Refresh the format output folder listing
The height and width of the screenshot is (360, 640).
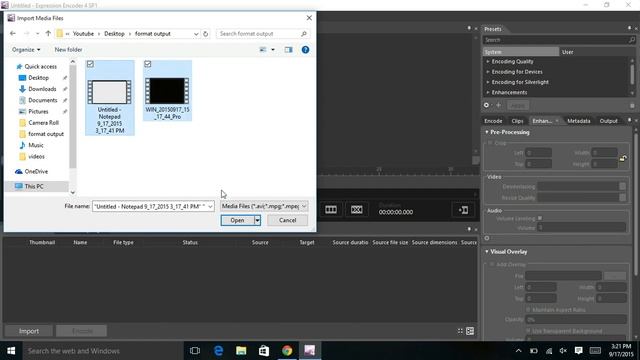pos(206,34)
